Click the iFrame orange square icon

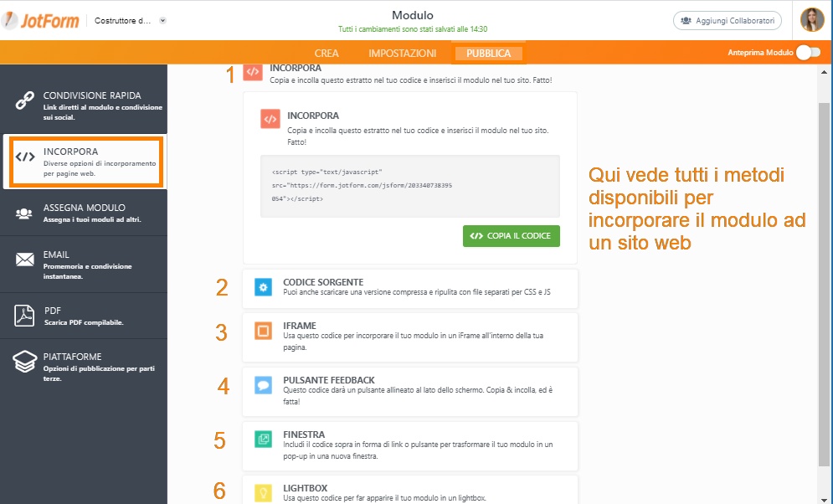click(264, 332)
